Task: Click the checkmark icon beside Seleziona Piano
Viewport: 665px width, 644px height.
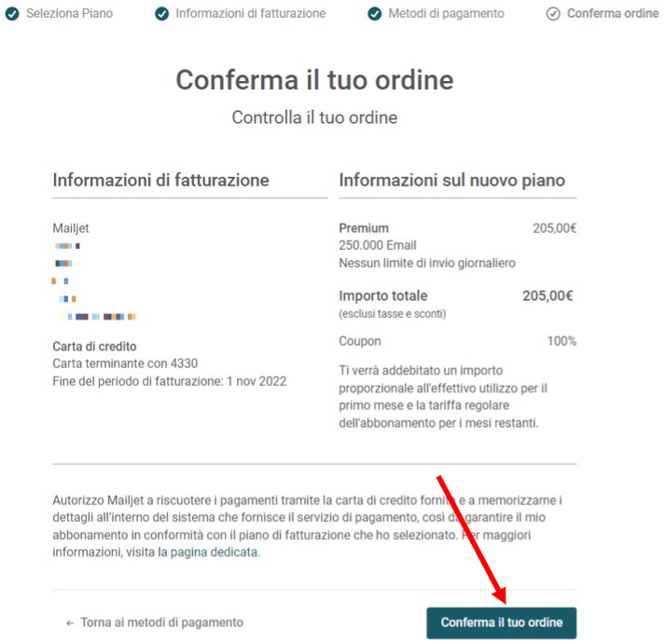Action: click(12, 14)
